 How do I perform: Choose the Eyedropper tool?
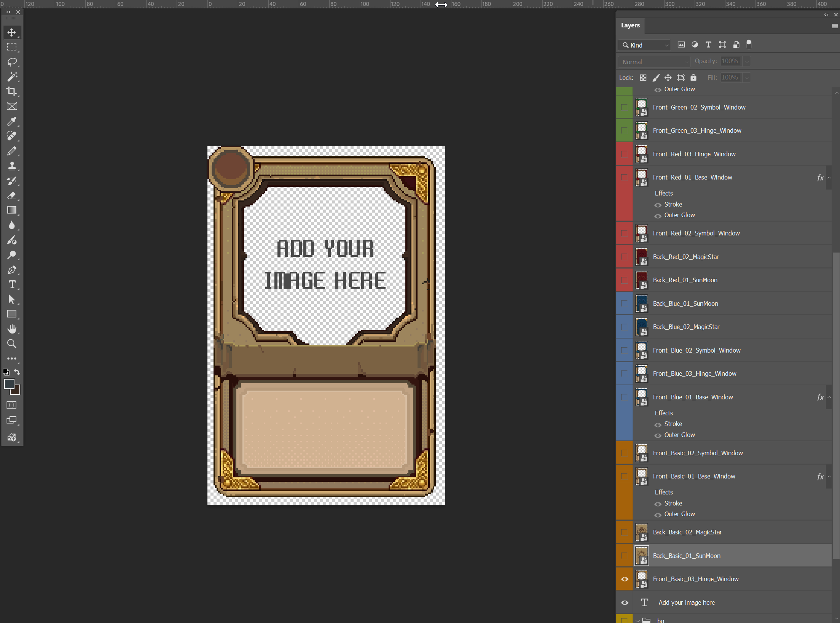12,121
